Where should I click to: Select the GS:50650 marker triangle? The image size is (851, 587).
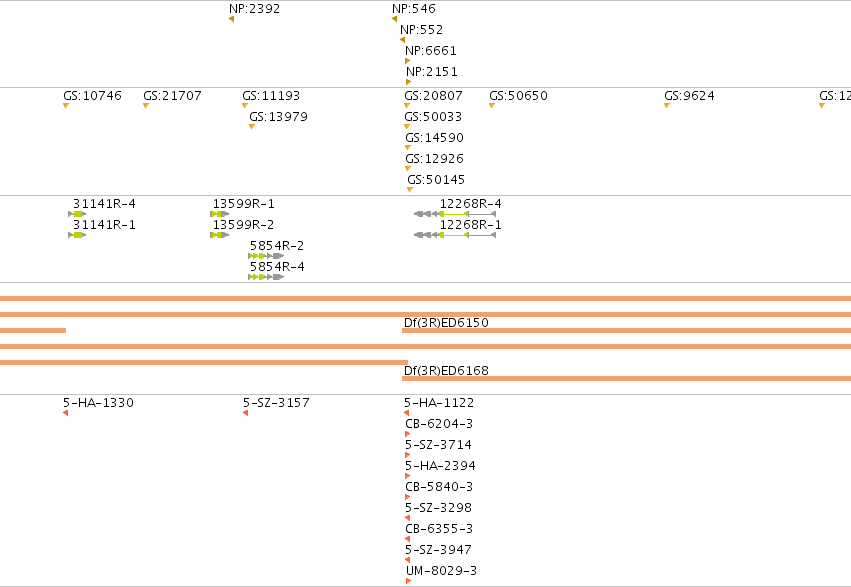(x=492, y=106)
